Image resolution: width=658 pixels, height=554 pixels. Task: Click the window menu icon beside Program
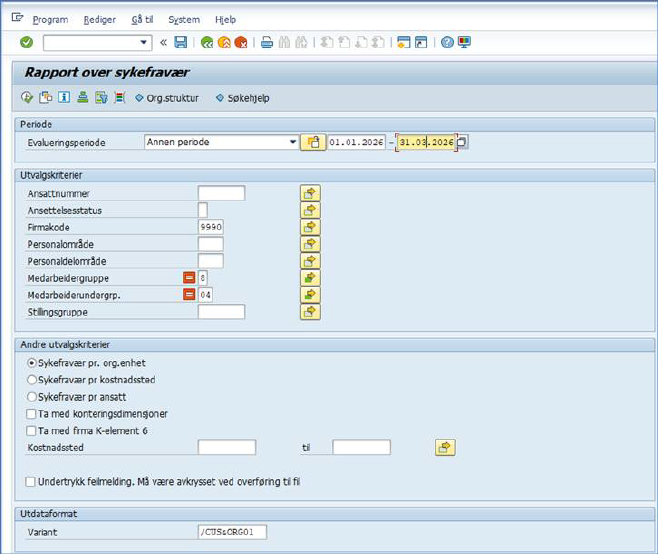pyautogui.click(x=17, y=18)
